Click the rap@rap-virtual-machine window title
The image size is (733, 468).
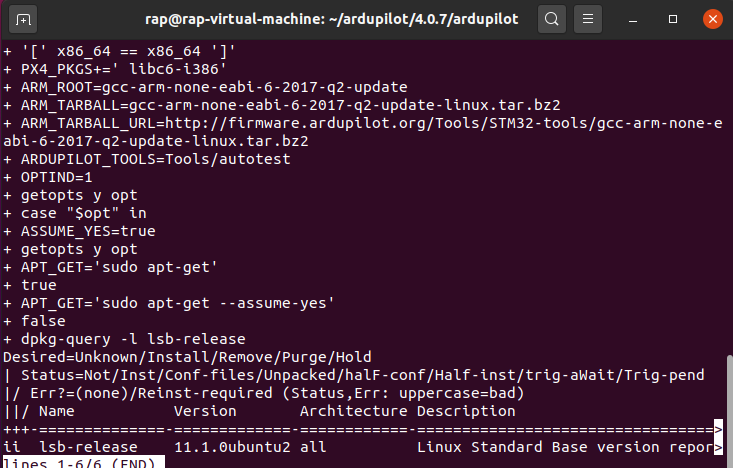click(331, 19)
